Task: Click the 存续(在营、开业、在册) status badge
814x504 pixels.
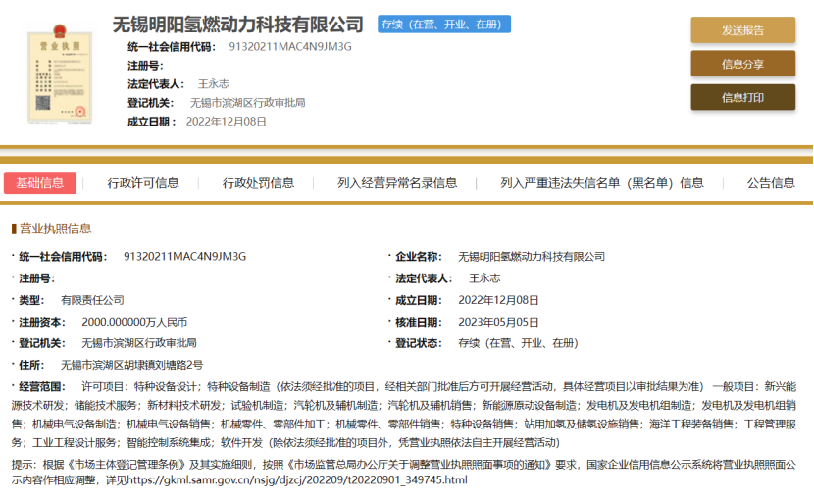Action: 444,25
